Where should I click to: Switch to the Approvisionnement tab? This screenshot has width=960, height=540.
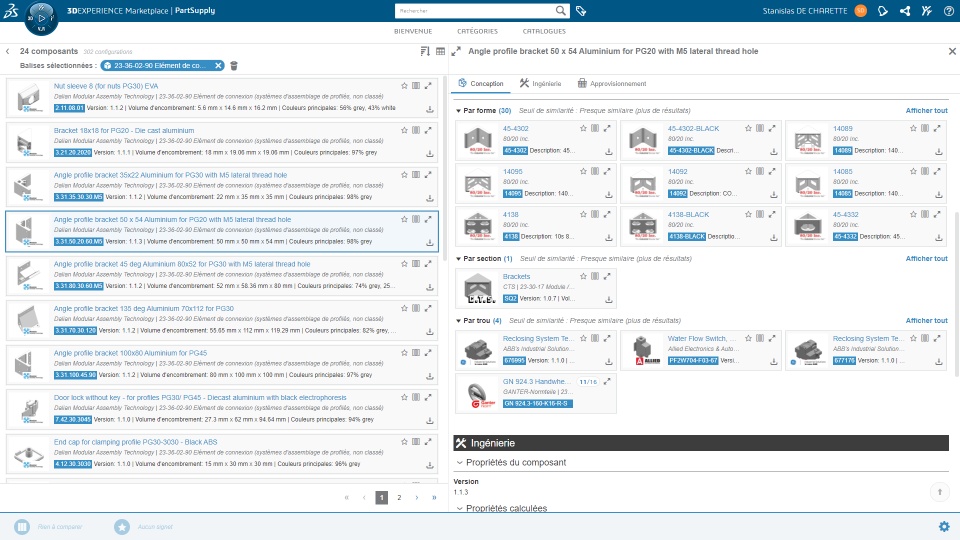[x=612, y=83]
